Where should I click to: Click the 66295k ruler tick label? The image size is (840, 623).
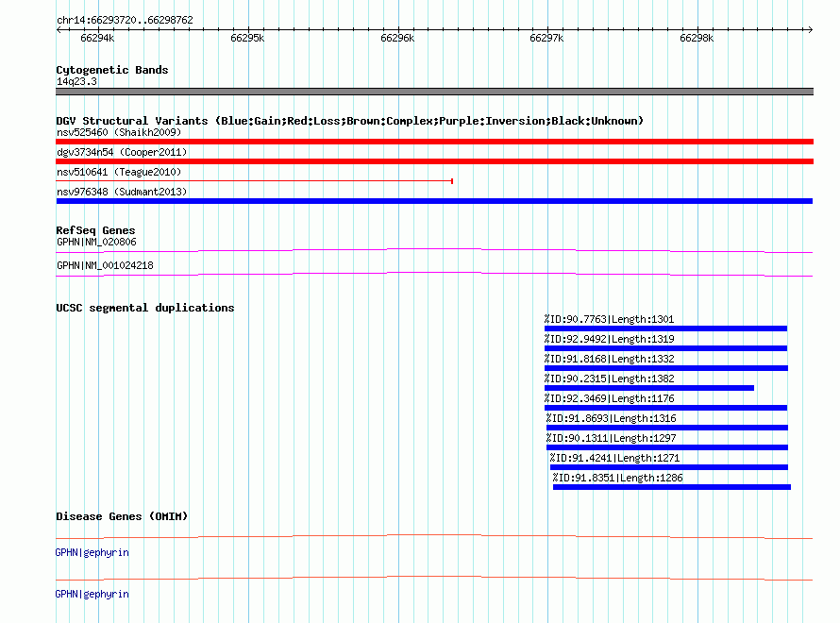[247, 38]
